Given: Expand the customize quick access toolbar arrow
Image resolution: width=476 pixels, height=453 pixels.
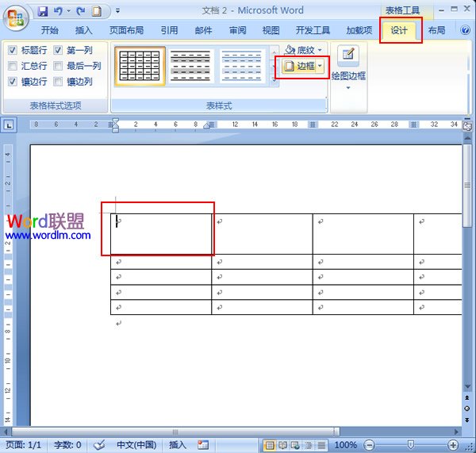Looking at the screenshot, I should point(117,11).
